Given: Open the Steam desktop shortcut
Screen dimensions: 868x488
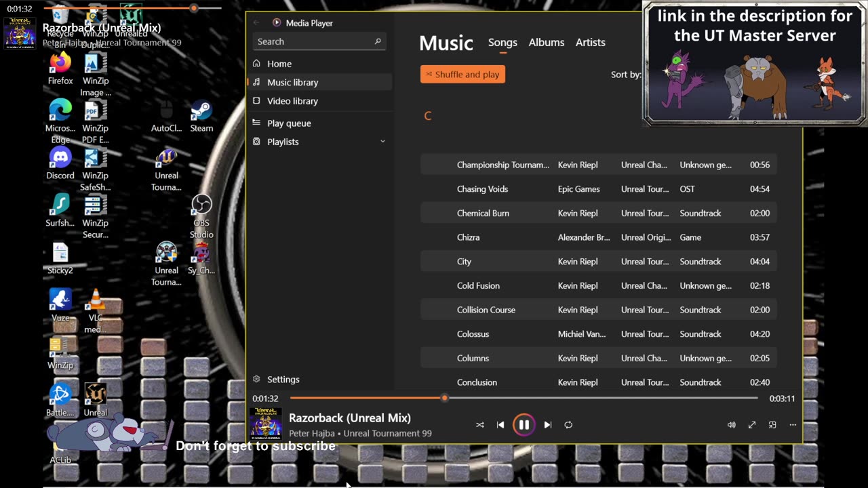Looking at the screenshot, I should tap(201, 116).
